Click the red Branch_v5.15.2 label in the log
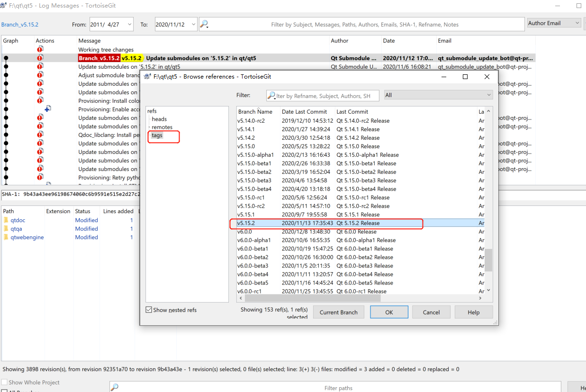 (x=99, y=58)
